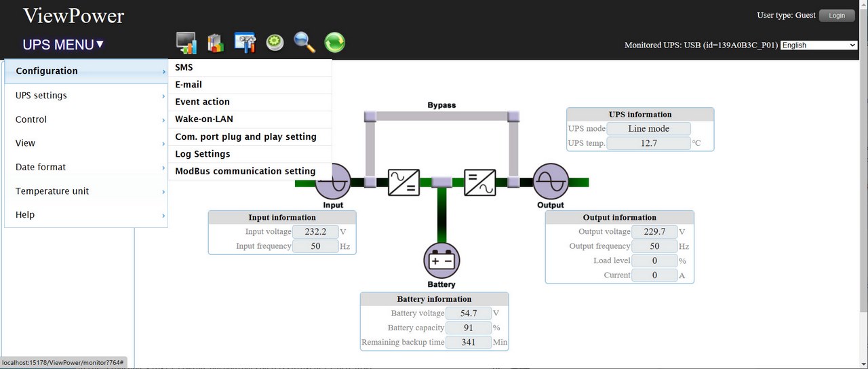Click the Battery icon in diagram

[x=442, y=261]
